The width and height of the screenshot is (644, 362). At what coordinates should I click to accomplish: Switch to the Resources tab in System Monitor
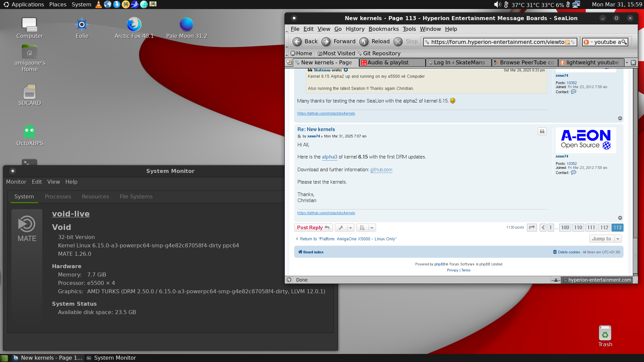click(95, 196)
